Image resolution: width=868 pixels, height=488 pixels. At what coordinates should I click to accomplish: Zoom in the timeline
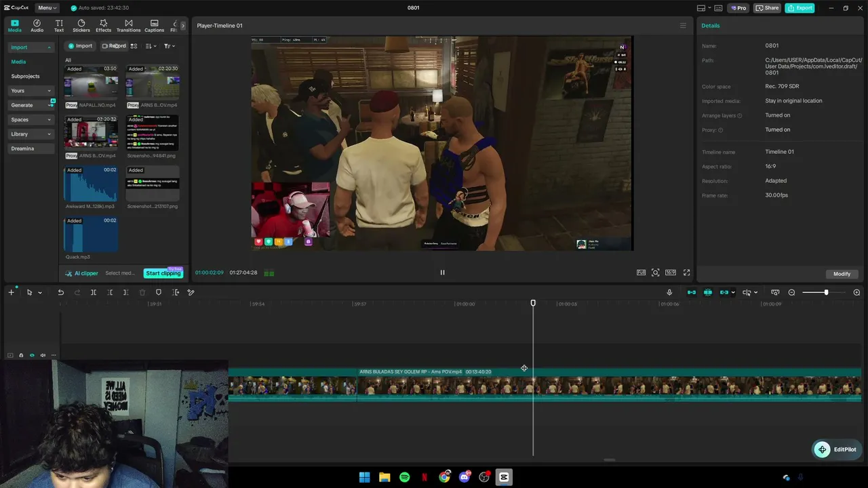[856, 292]
